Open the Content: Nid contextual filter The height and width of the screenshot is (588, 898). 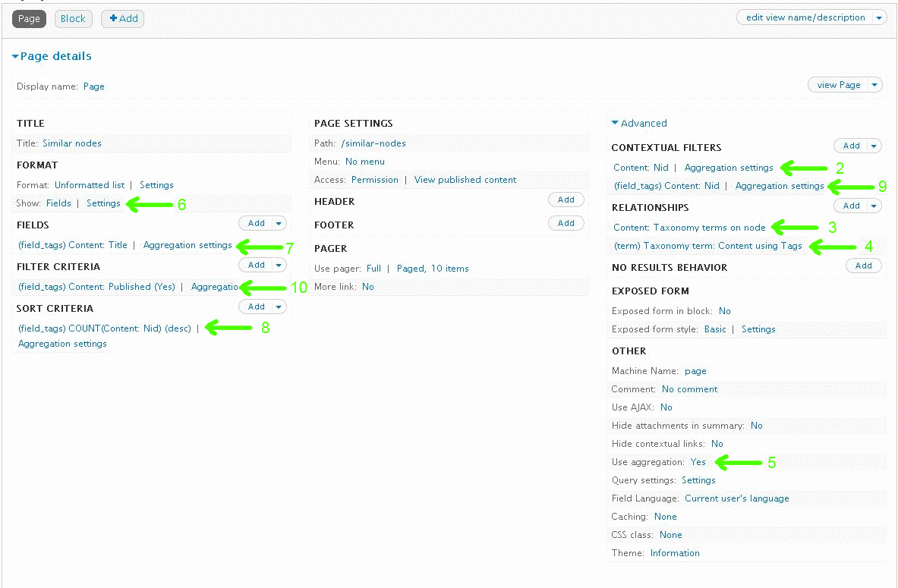[641, 168]
